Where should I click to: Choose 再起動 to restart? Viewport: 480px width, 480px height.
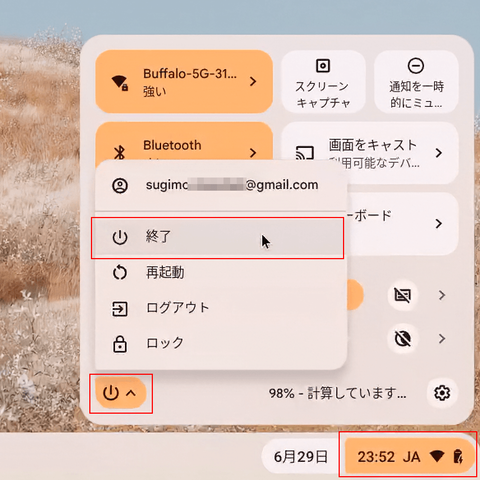220,273
